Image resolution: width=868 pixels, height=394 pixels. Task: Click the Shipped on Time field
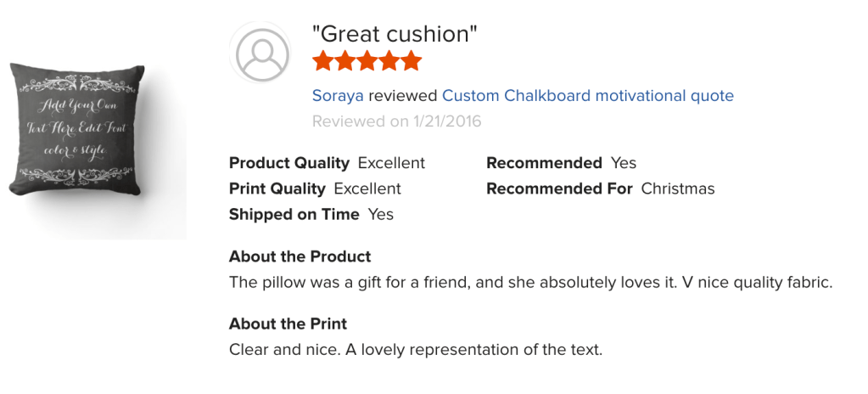click(311, 214)
